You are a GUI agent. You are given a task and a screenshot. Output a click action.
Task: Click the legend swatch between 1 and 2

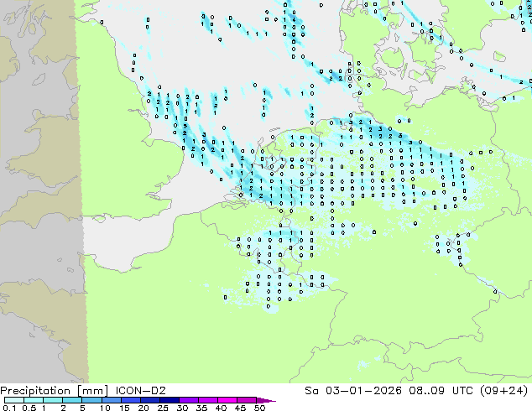pos(53,400)
